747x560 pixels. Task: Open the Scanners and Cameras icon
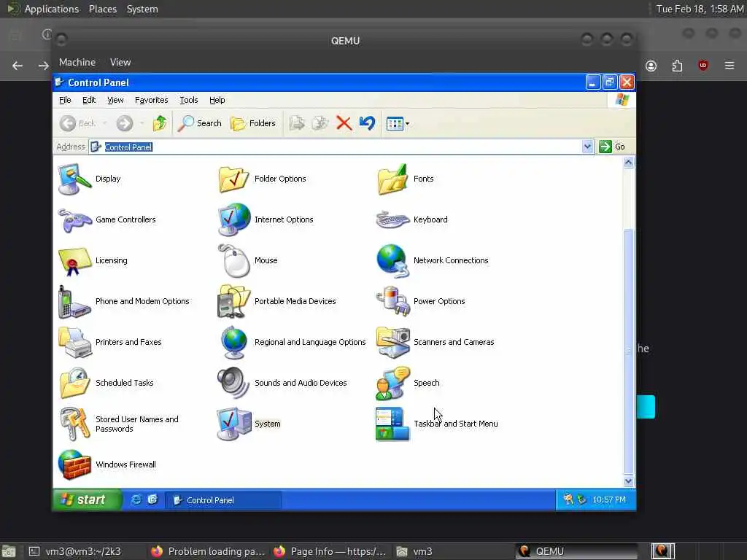click(392, 343)
